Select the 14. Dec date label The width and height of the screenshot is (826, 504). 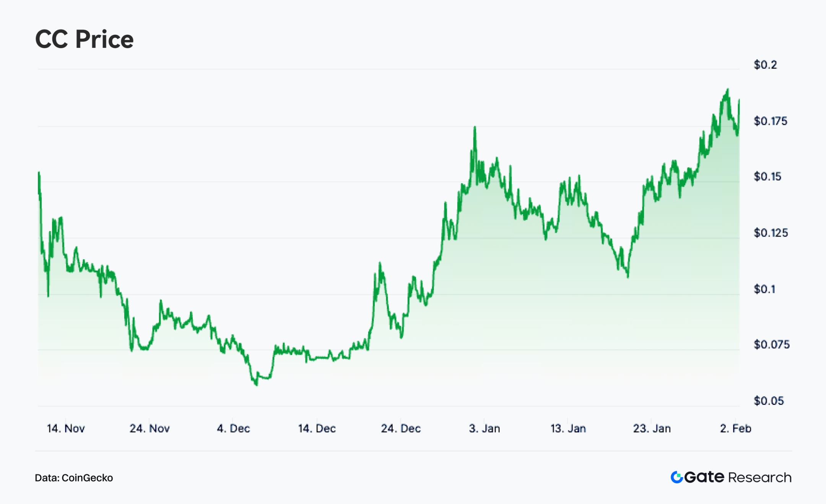(x=317, y=428)
